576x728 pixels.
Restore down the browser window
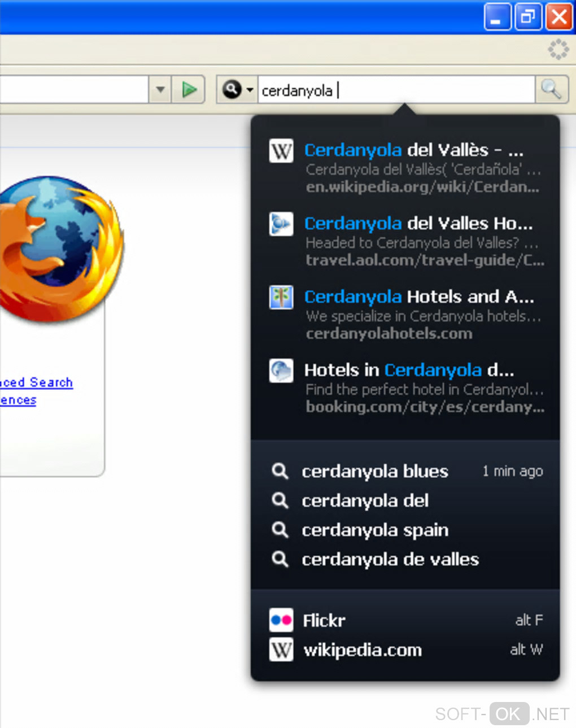[x=529, y=16]
